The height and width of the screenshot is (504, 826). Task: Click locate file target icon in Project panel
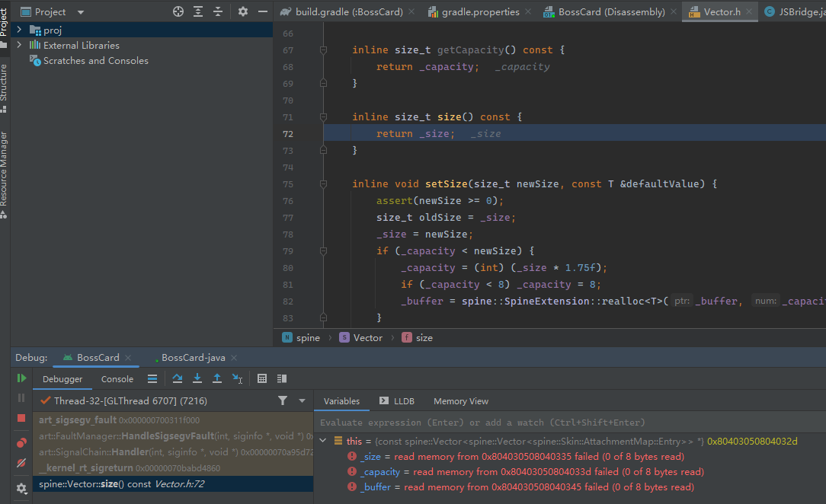178,11
